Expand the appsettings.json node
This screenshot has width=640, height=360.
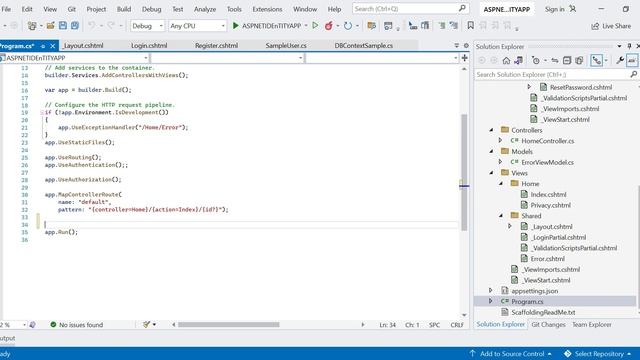click(491, 291)
